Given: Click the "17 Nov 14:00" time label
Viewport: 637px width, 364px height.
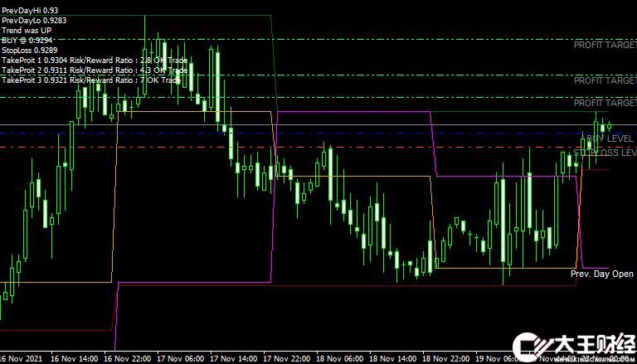Looking at the screenshot, I should tap(233, 359).
